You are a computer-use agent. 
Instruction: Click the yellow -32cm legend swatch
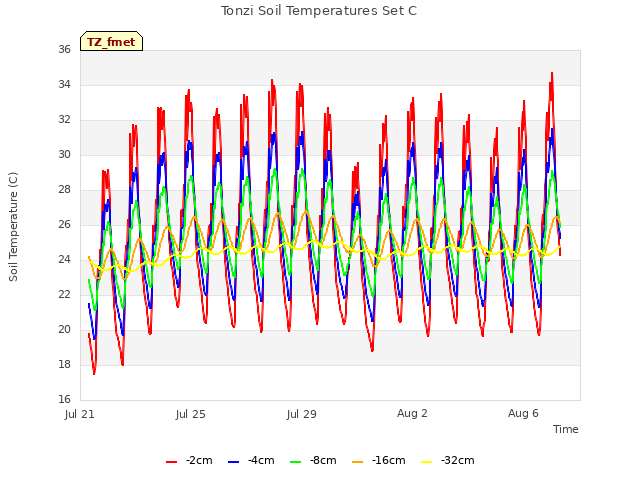click(427, 462)
